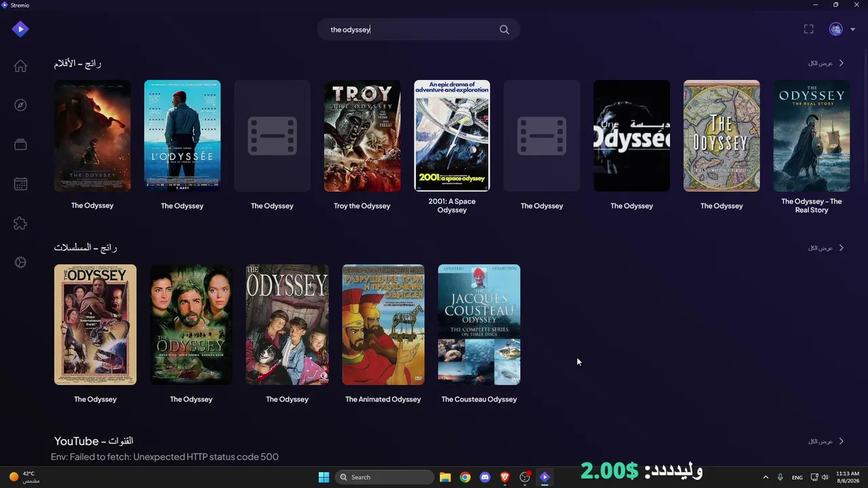Click "The Animated Odyssey" title text
The height and width of the screenshot is (488, 868).
tap(383, 399)
